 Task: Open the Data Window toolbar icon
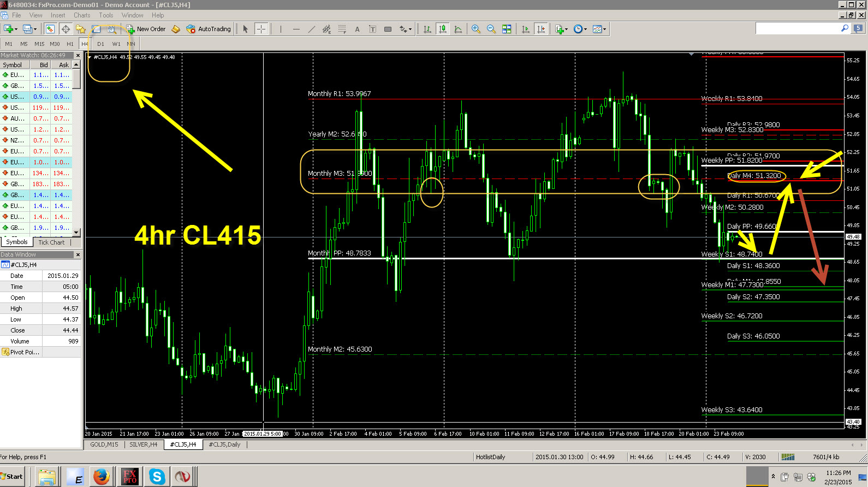[66, 29]
